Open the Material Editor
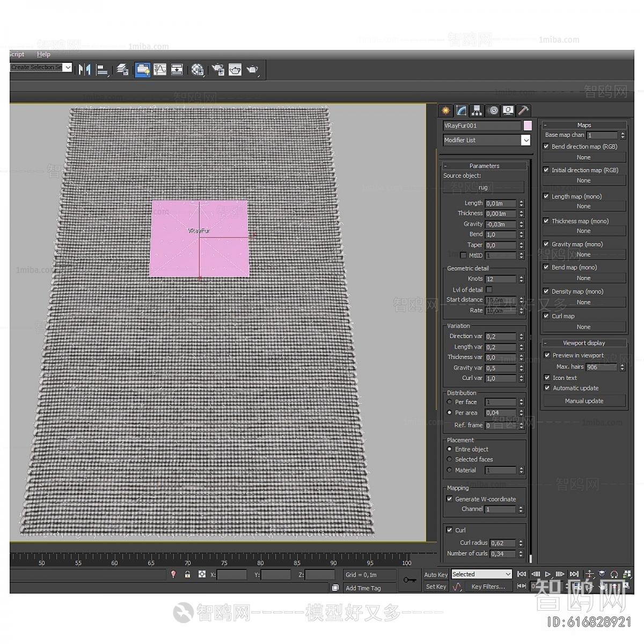This screenshot has width=644, height=644. 197,70
